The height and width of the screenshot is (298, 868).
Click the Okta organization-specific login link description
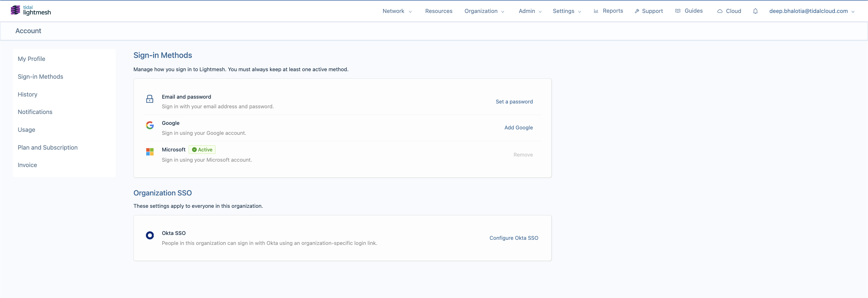click(269, 243)
